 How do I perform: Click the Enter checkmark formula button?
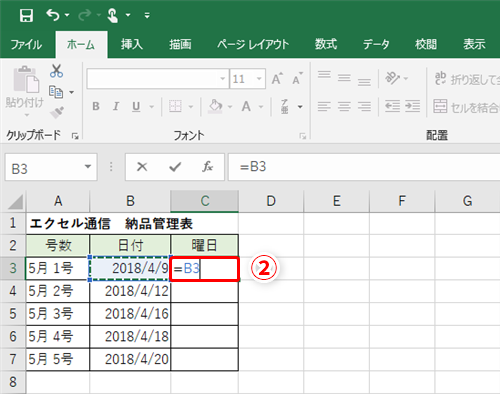(175, 167)
